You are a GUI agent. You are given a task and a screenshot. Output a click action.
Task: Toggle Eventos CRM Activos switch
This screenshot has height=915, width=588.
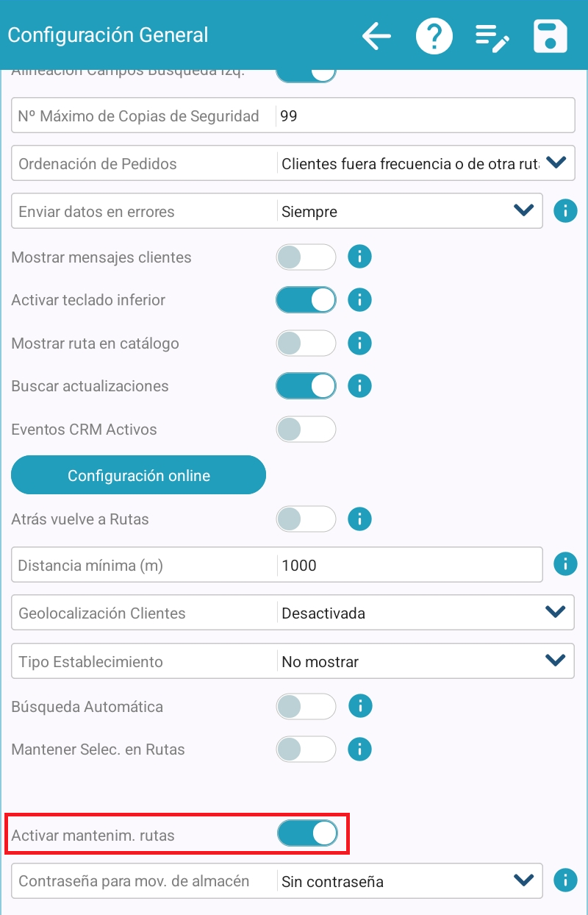coord(306,429)
